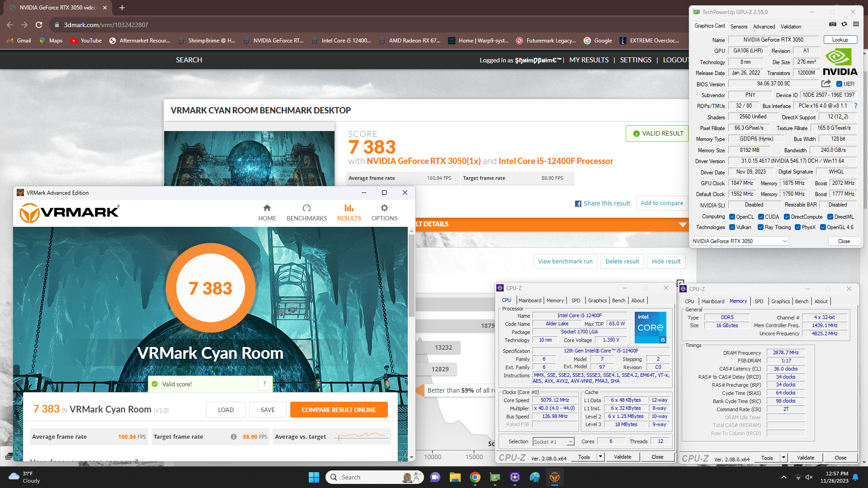Viewport: 868px width, 488px height.
Task: Open the Tools dropdown arrow in CPU tab CPU-Z
Action: click(x=600, y=457)
